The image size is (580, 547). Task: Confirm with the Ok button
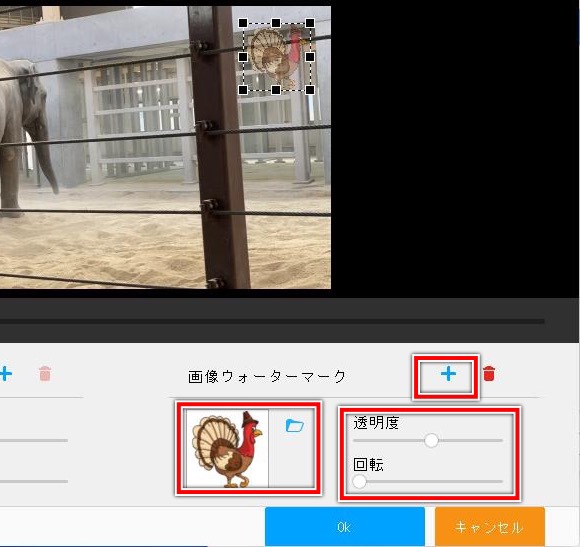point(345,527)
